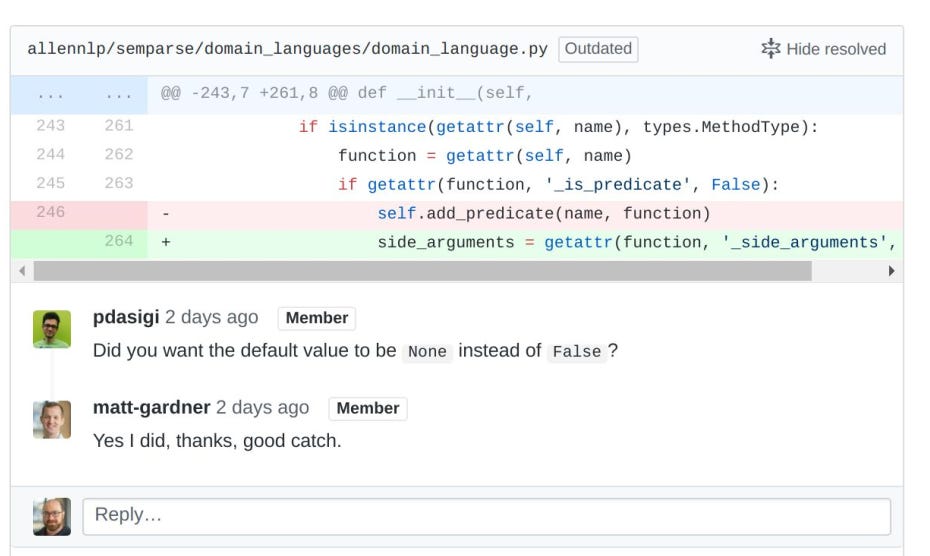Toggle the Hide resolved text label

836,49
